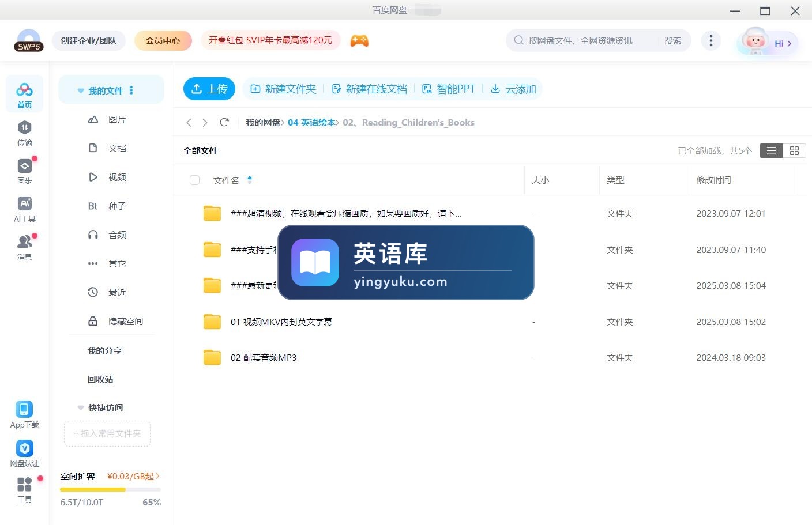Click 新建在线文档
Image resolution: width=812 pixels, height=525 pixels.
tap(369, 89)
